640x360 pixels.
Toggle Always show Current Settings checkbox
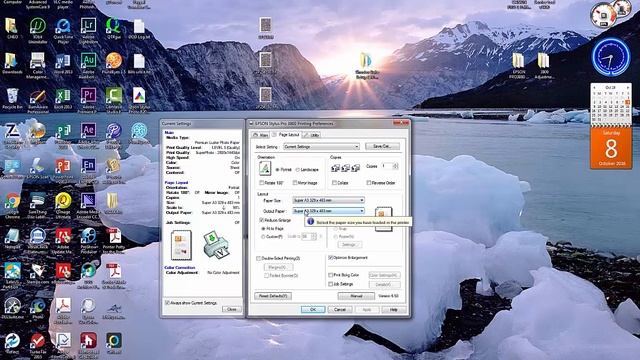click(x=167, y=303)
